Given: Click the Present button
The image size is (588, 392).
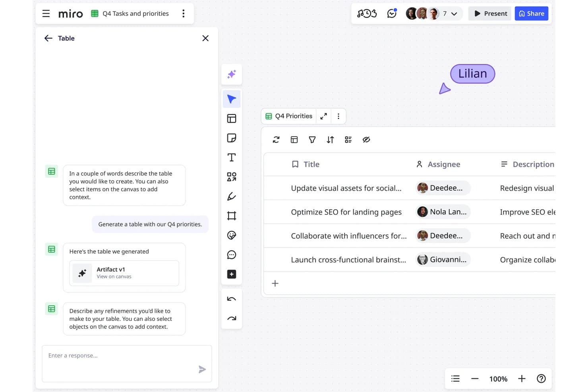Looking at the screenshot, I should 490,14.
